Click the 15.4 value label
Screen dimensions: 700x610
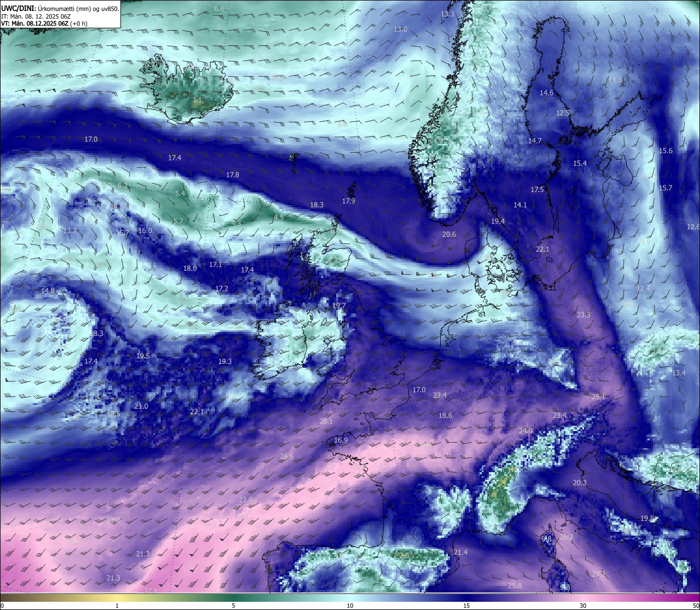coord(580,163)
